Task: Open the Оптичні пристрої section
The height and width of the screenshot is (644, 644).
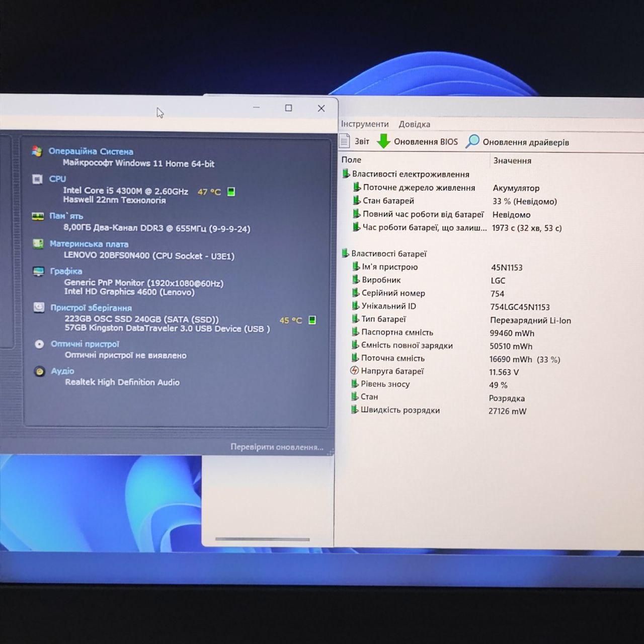Action: point(85,344)
